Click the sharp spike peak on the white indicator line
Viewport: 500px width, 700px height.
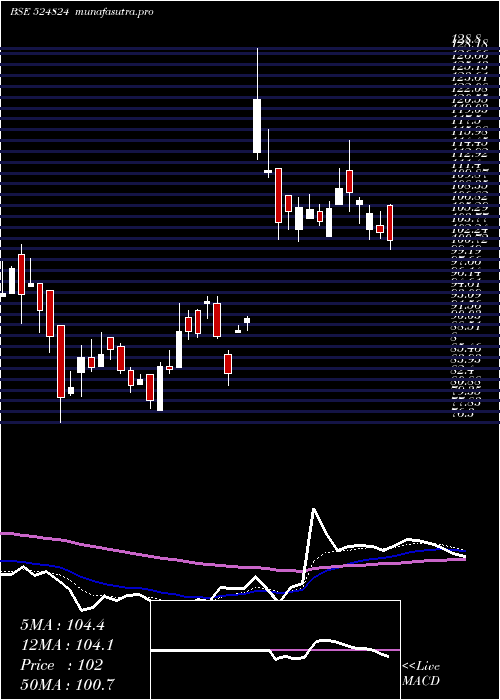click(314, 509)
